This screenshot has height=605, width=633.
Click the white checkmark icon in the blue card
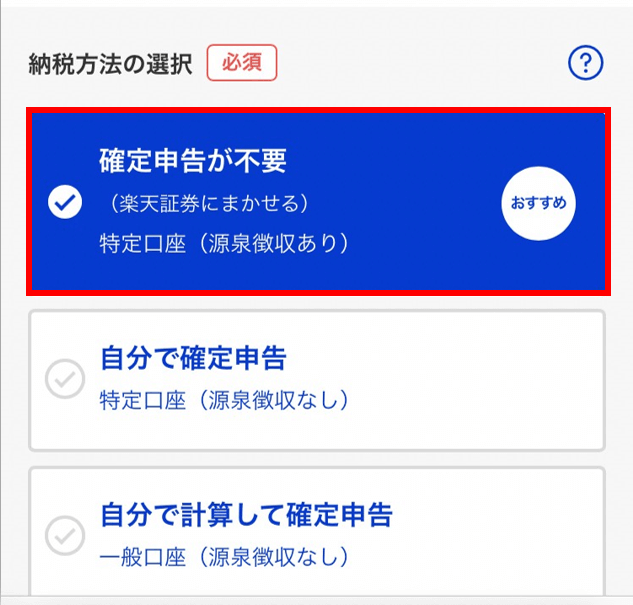(65, 202)
